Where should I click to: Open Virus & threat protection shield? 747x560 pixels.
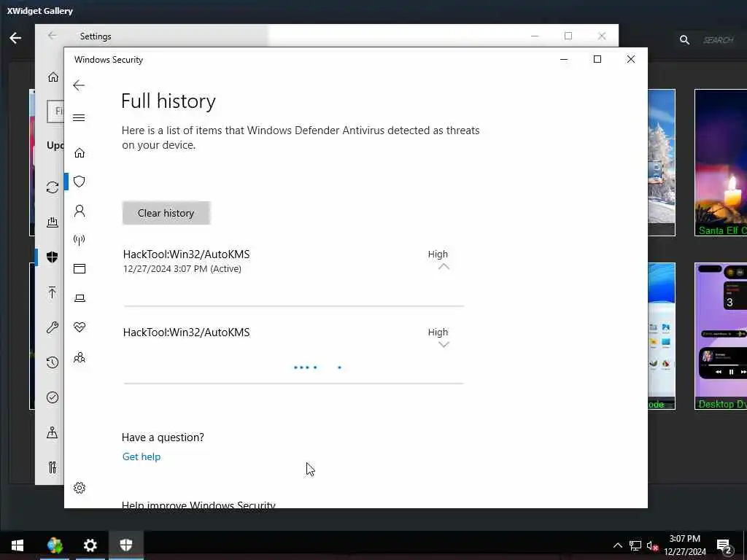click(80, 182)
